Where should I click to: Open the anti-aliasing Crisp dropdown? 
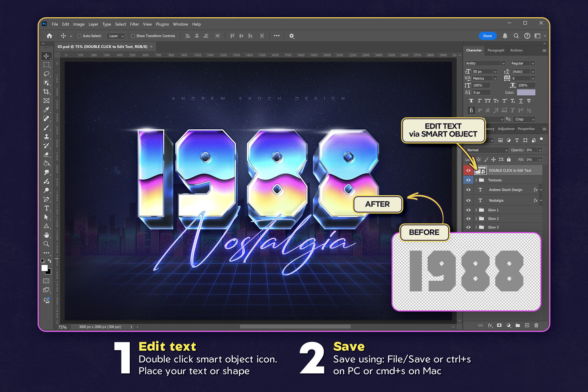click(524, 119)
